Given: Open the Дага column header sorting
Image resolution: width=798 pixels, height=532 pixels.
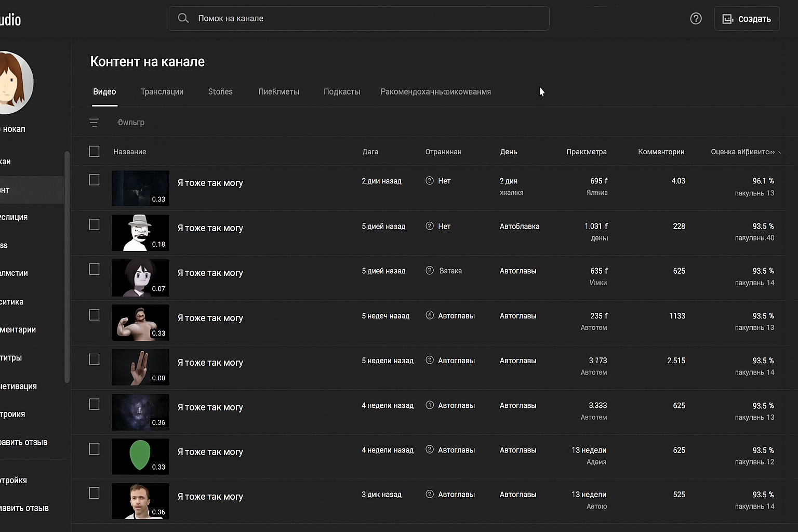Looking at the screenshot, I should point(370,152).
